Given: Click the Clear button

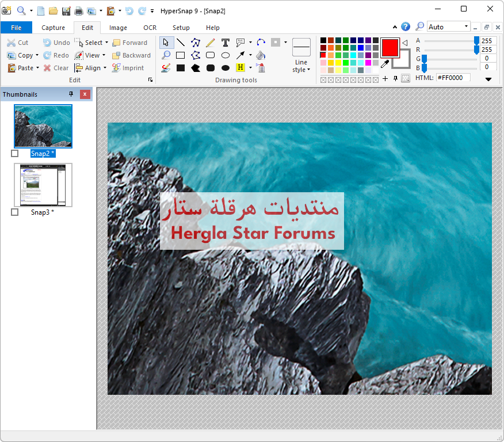Looking at the screenshot, I should pos(56,68).
